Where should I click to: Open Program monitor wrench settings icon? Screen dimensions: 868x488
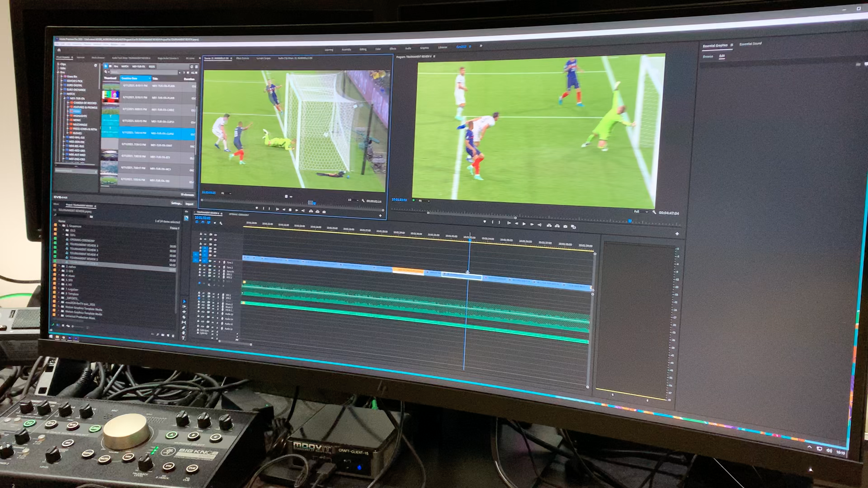654,212
